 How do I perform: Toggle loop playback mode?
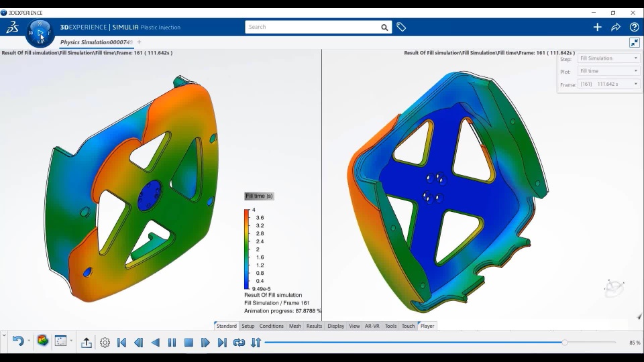click(239, 343)
